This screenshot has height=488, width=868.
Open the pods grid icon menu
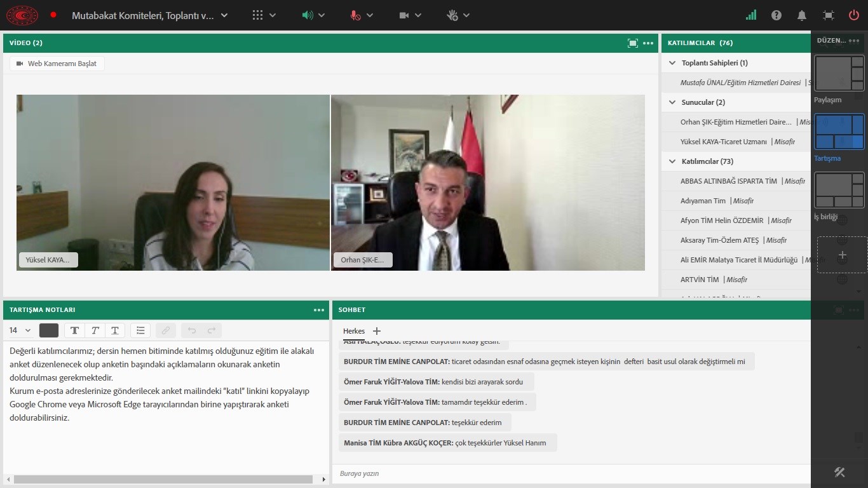[257, 15]
